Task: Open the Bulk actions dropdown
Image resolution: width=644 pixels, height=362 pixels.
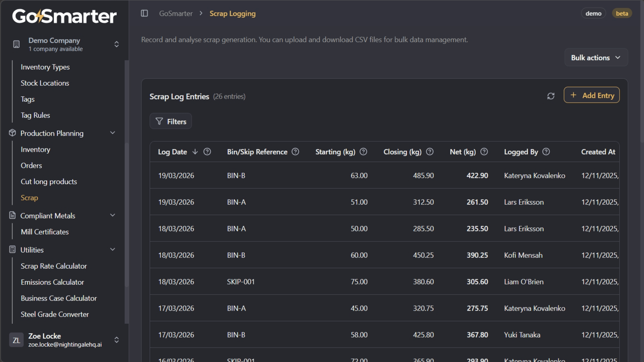Action: pyautogui.click(x=596, y=57)
